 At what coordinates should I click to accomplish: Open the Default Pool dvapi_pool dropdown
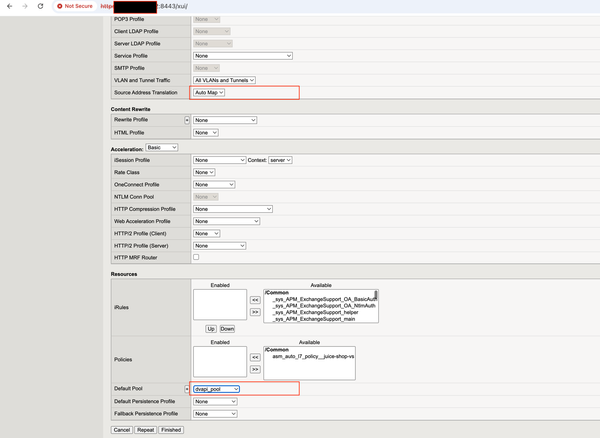[216, 389]
